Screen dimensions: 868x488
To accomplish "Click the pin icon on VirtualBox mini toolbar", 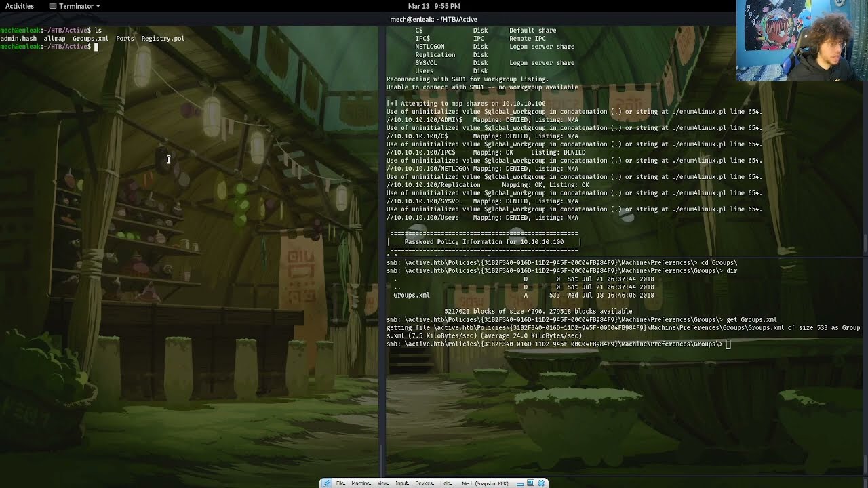I will [326, 483].
